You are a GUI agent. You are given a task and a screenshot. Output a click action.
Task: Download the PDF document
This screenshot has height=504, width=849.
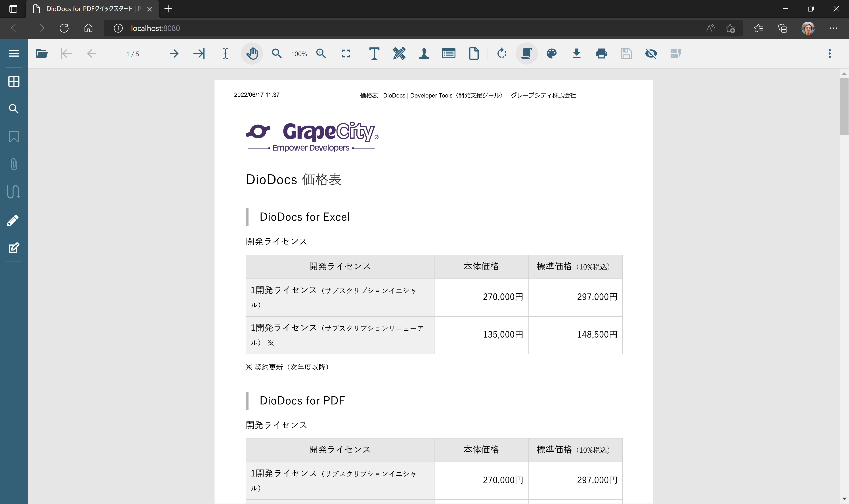(x=576, y=53)
